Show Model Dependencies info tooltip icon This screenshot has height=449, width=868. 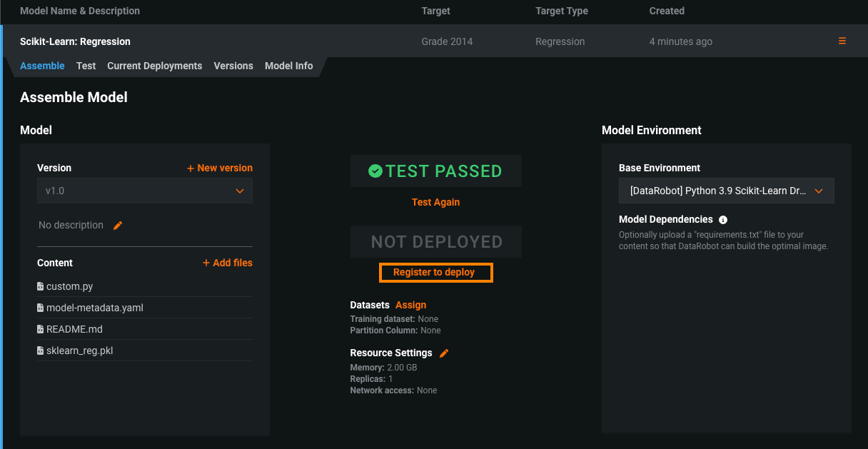click(x=723, y=220)
